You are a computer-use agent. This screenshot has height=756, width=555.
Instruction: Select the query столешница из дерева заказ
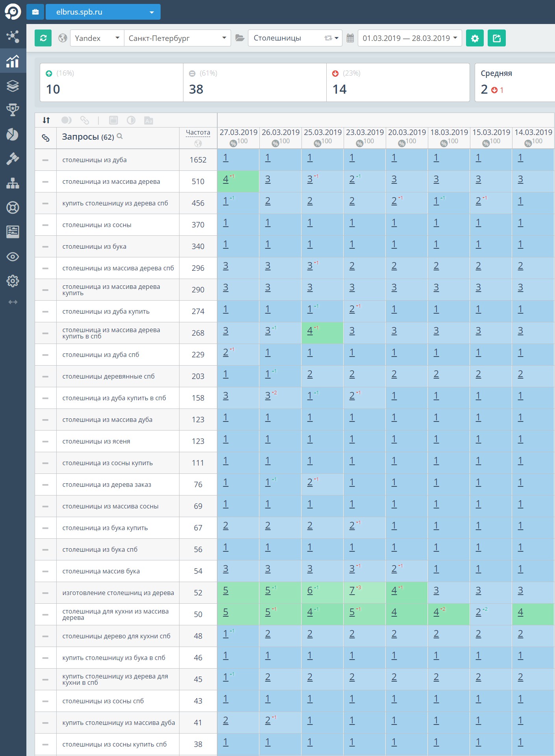[107, 485]
